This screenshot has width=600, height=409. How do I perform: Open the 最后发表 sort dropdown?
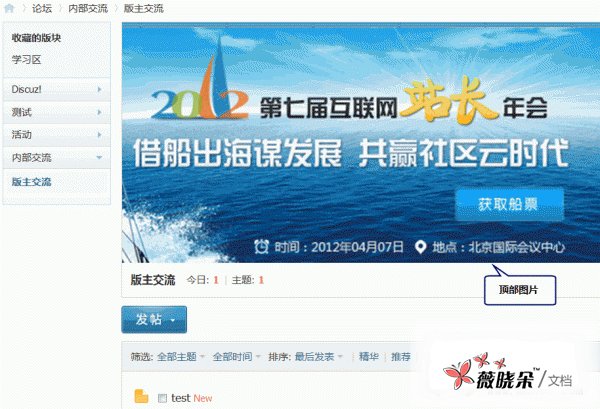[318, 357]
